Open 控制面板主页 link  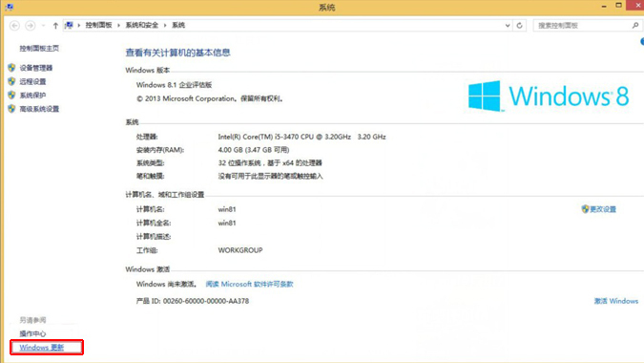pyautogui.click(x=39, y=48)
